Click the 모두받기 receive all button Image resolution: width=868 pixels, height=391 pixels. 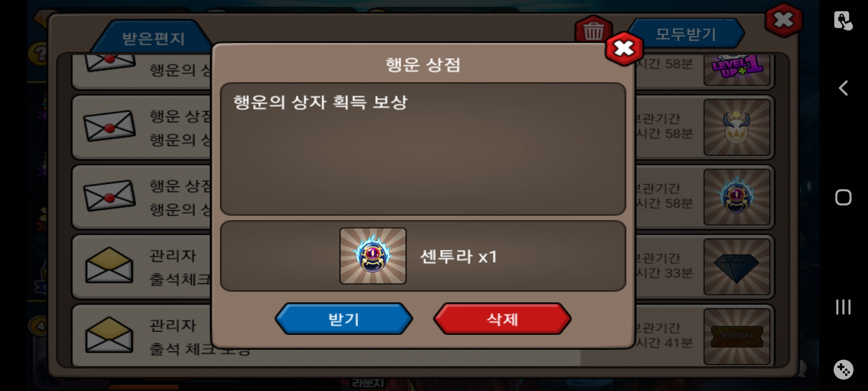click(x=685, y=34)
